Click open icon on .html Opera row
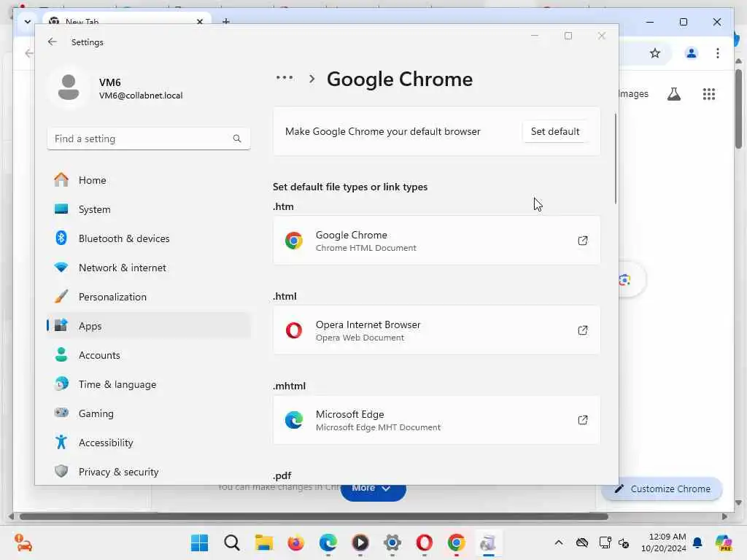The image size is (747, 560). tap(583, 330)
